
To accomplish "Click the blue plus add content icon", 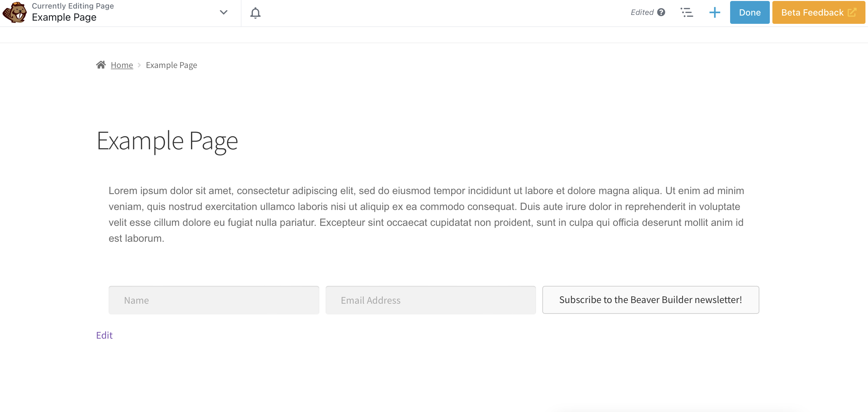I will pyautogui.click(x=714, y=12).
